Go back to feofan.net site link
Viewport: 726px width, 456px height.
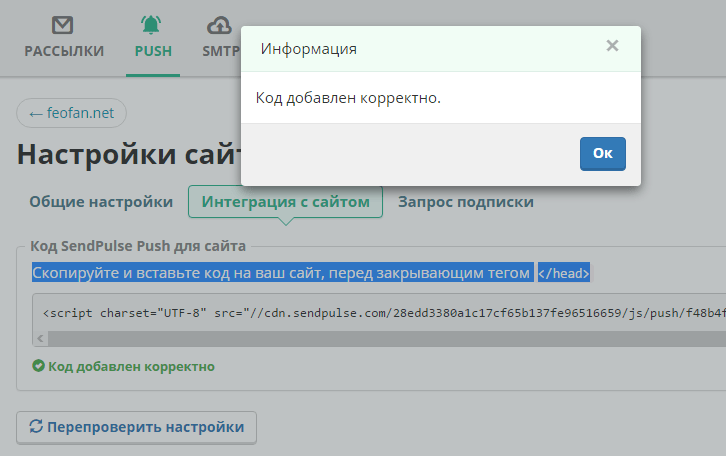point(71,113)
